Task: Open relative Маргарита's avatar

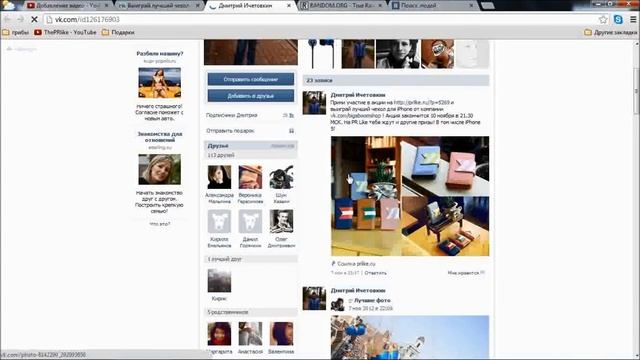Action: [219, 333]
